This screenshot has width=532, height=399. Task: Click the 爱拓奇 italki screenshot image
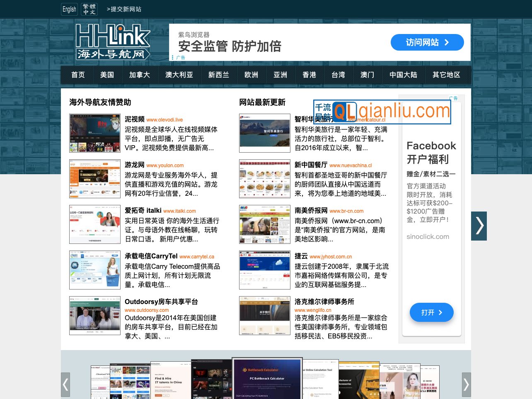[x=94, y=224]
